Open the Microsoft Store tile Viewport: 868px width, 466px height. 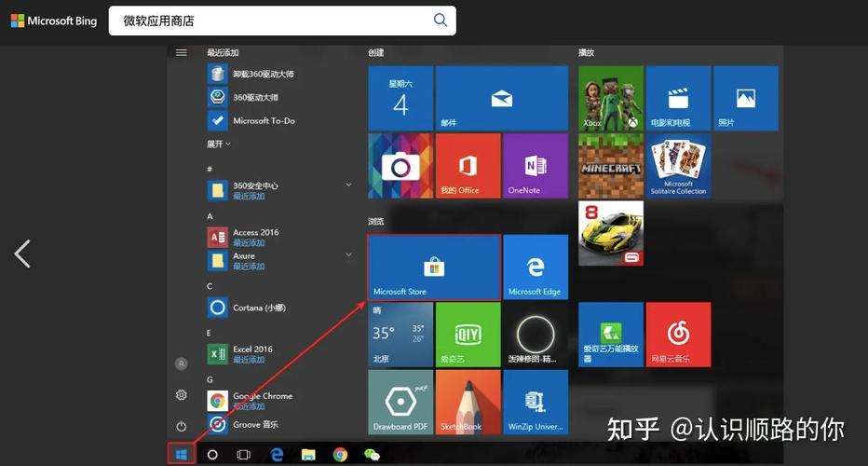(434, 267)
